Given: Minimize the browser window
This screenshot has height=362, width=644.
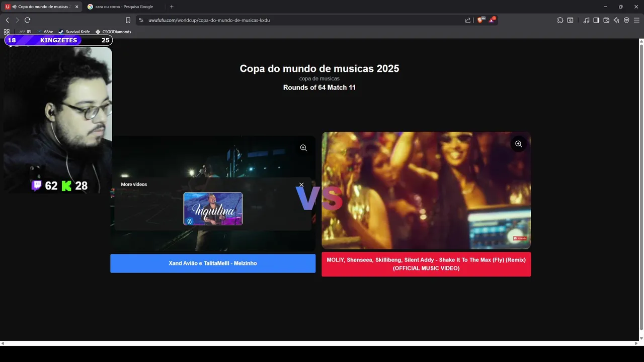Looking at the screenshot, I should 605,7.
